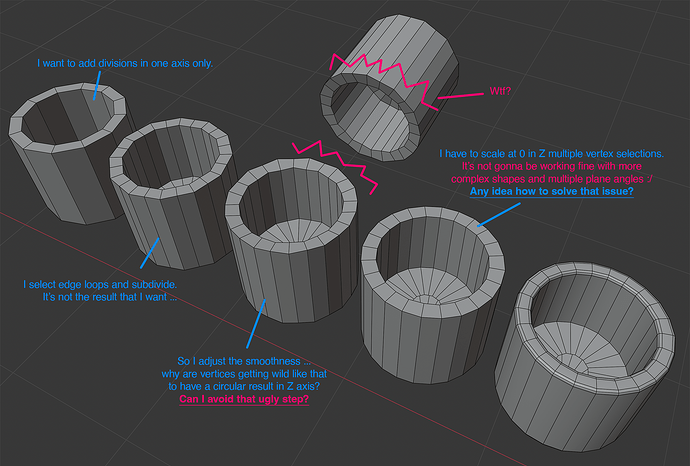Click the text "why are vertices getting wild like that"
Screen dimensions: 690x466
click(x=244, y=374)
